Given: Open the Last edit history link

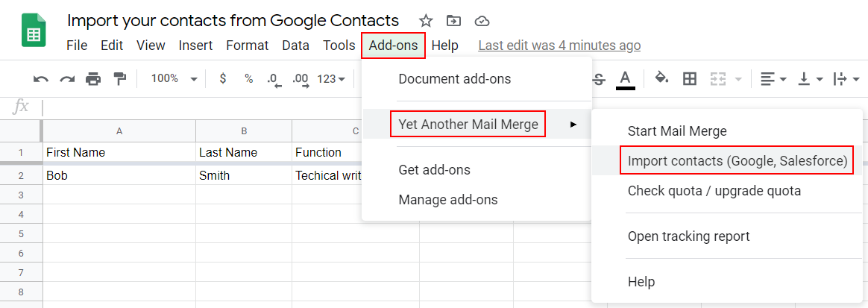Looking at the screenshot, I should (559, 45).
